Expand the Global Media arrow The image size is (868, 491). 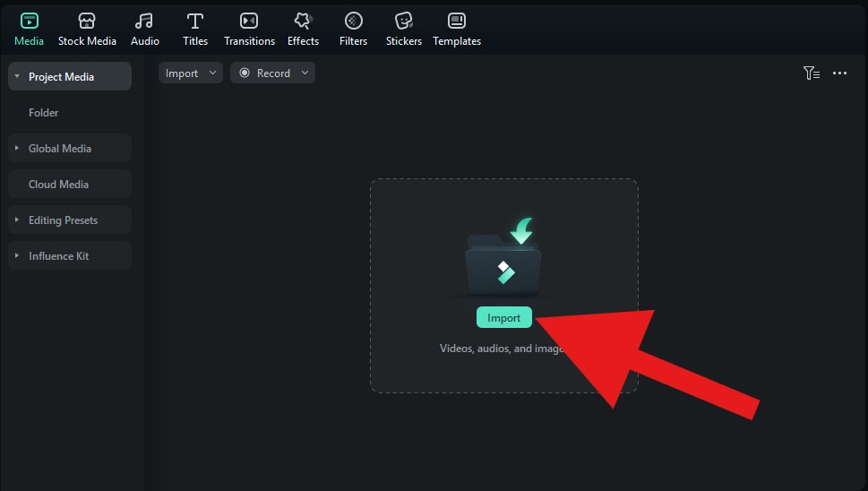17,148
